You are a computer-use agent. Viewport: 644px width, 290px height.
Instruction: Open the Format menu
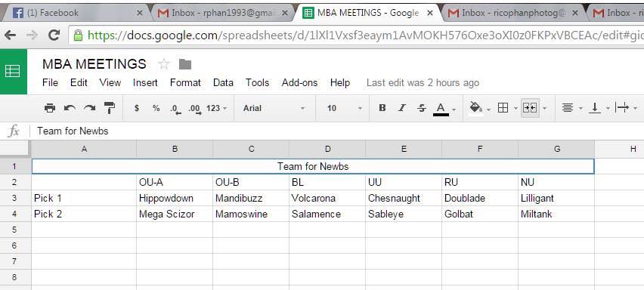point(185,83)
